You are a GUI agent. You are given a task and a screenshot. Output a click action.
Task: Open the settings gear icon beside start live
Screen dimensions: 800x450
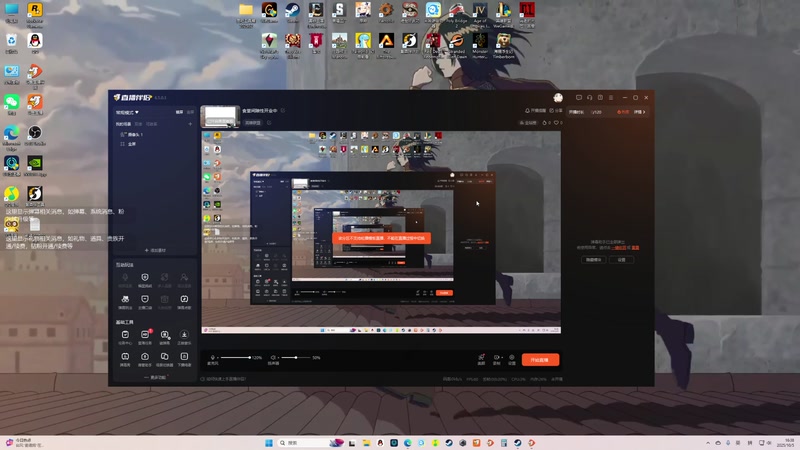click(512, 360)
